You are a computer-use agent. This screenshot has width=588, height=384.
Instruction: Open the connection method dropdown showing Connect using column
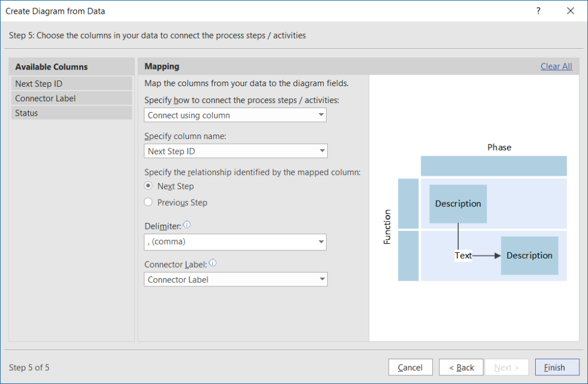tap(235, 115)
